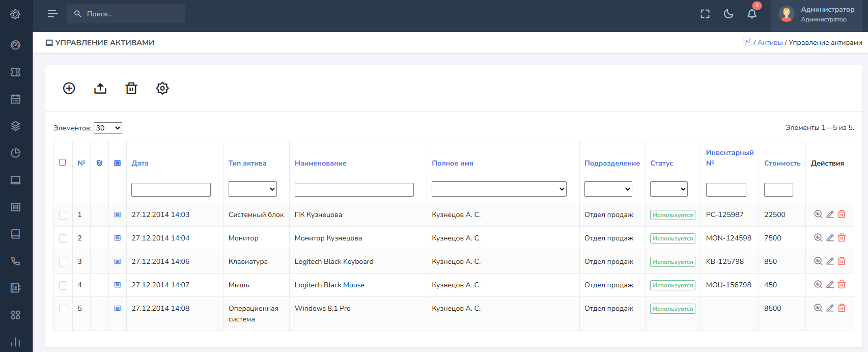Enter fullscreen mode via header icon
Image resolution: width=868 pixels, height=352 pixels.
click(x=705, y=14)
